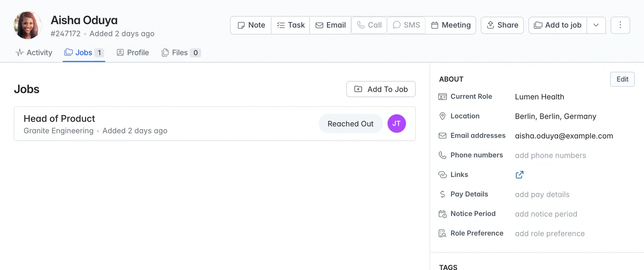Click the Pay Details dollar icon
644x270 pixels.
[x=443, y=194]
